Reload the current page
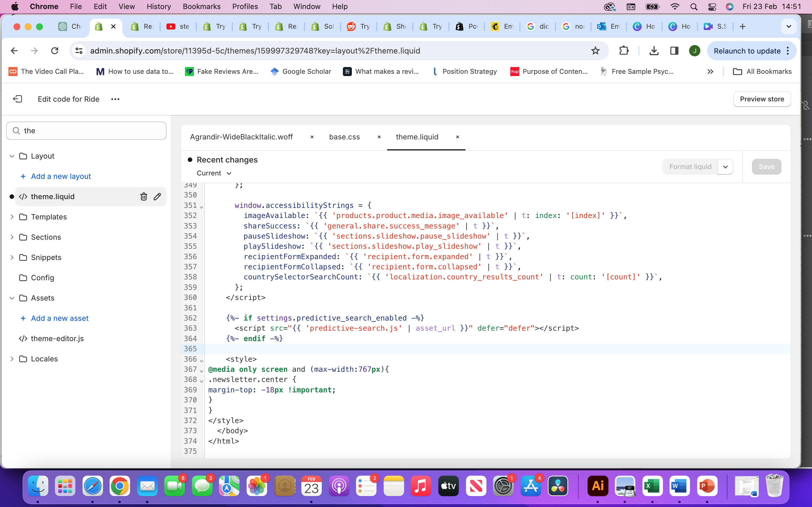 55,51
